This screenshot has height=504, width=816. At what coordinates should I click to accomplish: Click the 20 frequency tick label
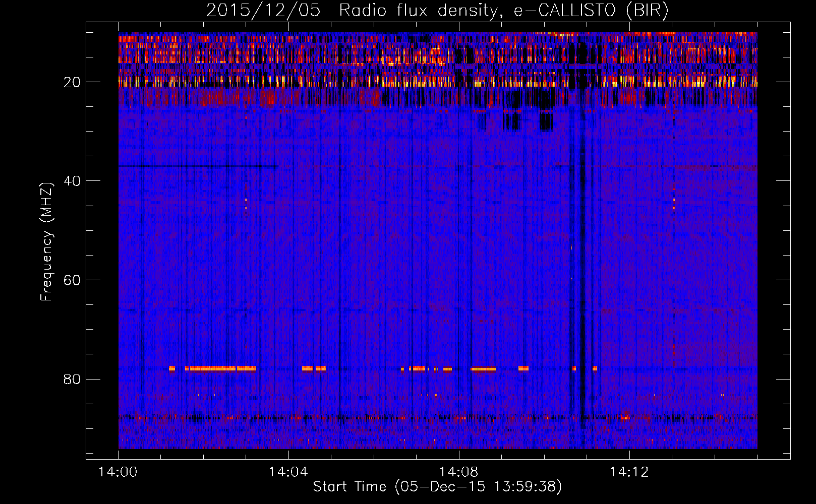click(73, 82)
